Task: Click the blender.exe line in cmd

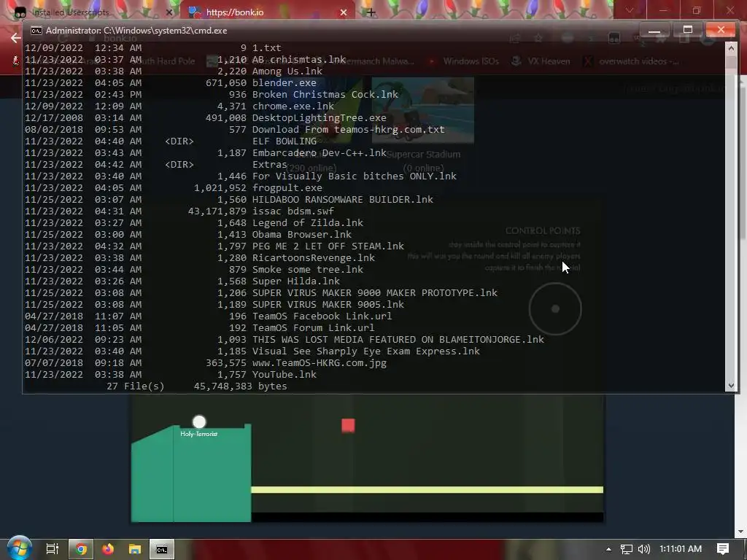Action: tap(284, 83)
